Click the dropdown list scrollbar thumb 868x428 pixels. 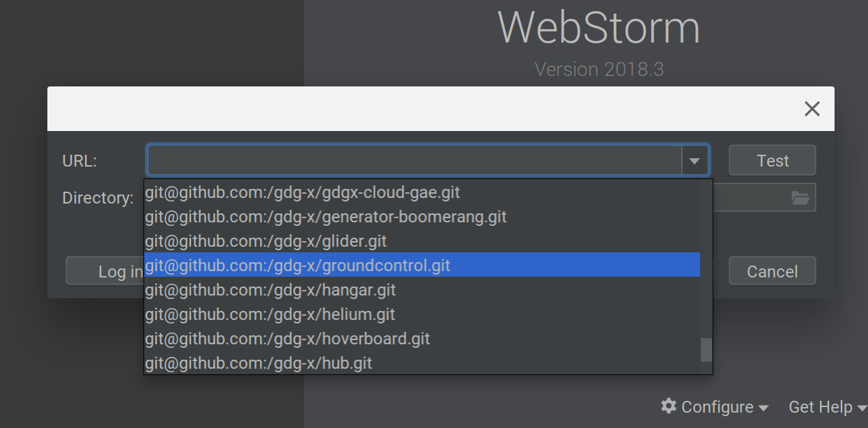point(706,350)
